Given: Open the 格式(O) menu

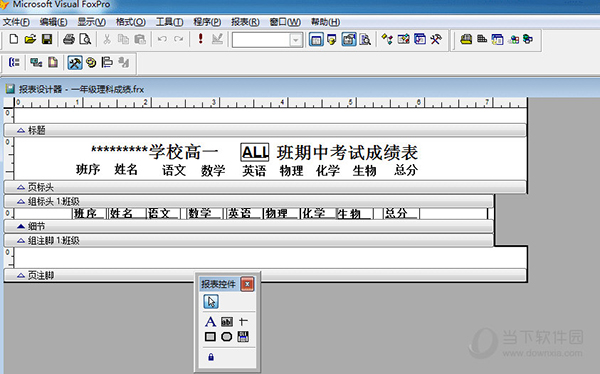Looking at the screenshot, I should pyautogui.click(x=130, y=22).
